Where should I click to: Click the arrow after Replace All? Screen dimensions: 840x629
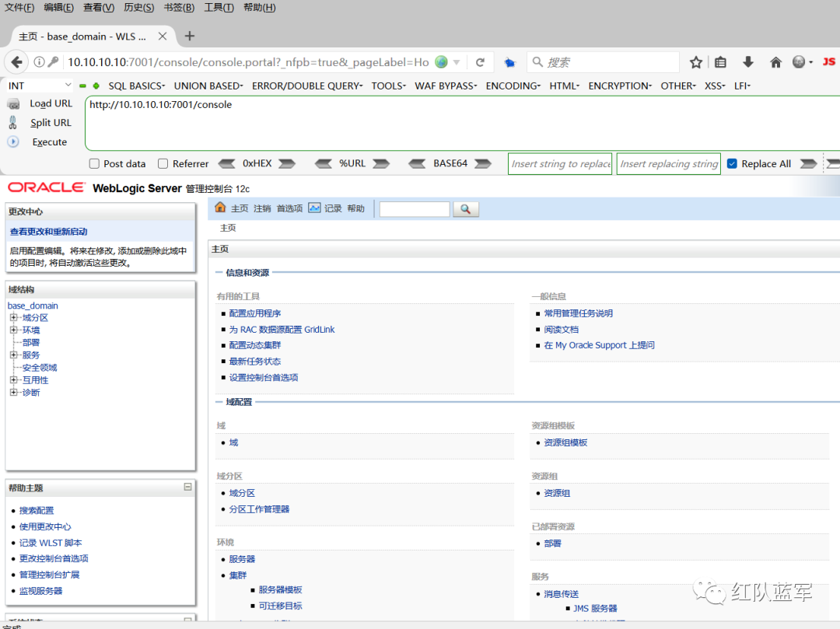tap(808, 163)
